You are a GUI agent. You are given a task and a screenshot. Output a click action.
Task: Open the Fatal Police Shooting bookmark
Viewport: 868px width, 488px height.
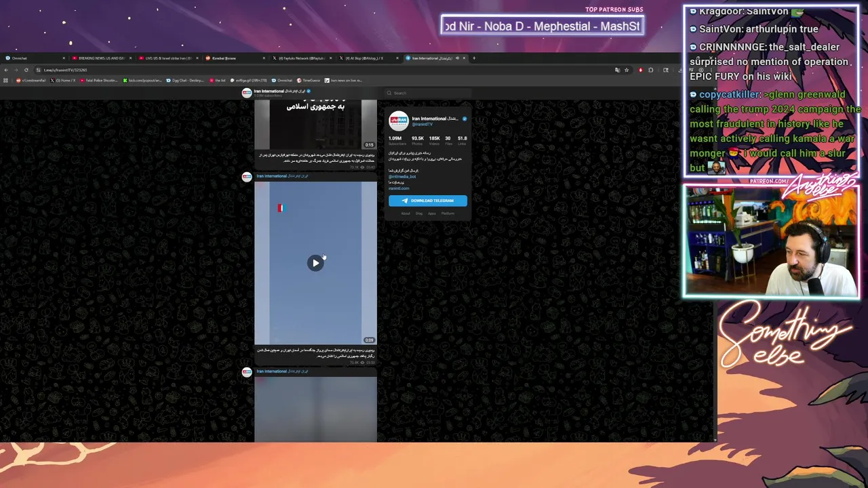click(99, 80)
